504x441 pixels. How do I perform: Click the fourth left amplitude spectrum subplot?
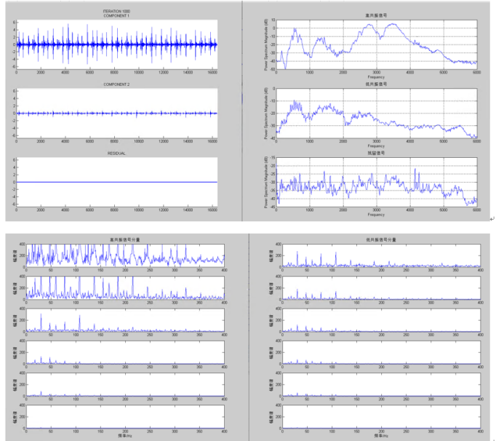click(125, 352)
